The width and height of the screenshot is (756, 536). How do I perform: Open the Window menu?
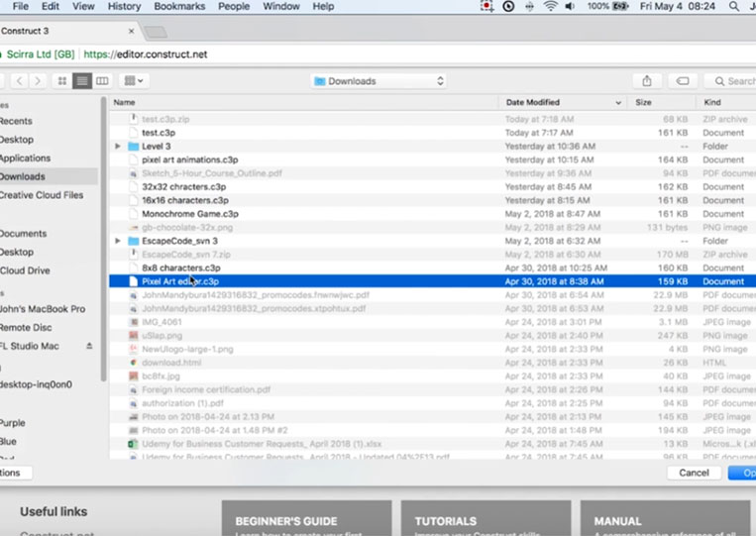tap(281, 6)
